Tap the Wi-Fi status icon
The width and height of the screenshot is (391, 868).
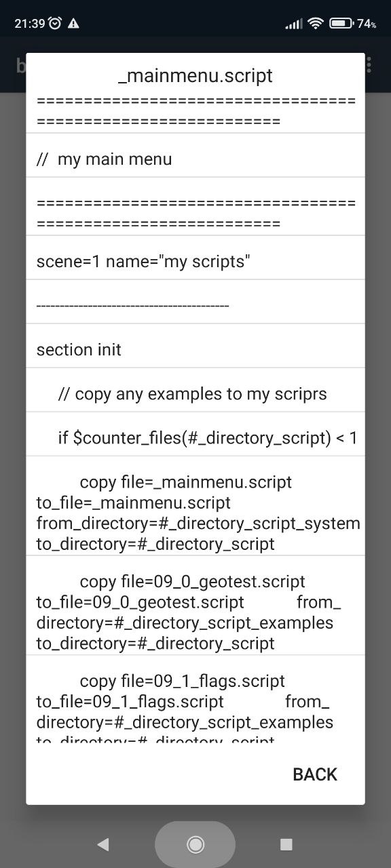[315, 23]
